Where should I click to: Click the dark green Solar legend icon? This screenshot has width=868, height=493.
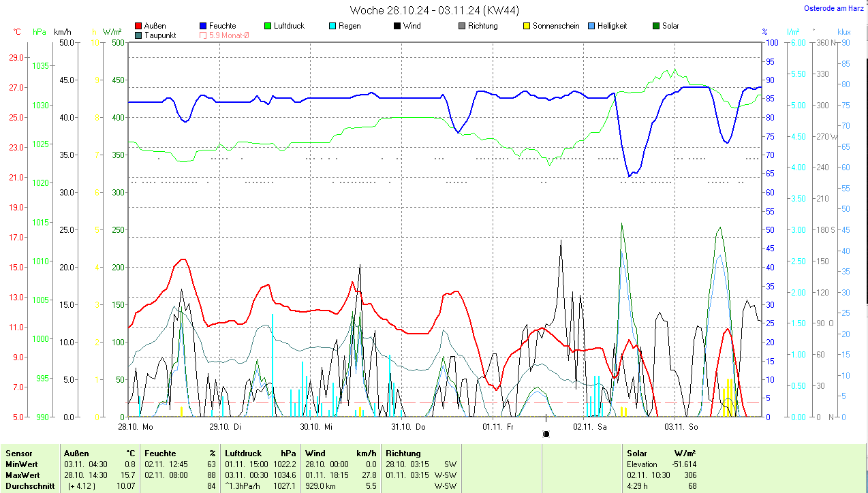tap(655, 27)
